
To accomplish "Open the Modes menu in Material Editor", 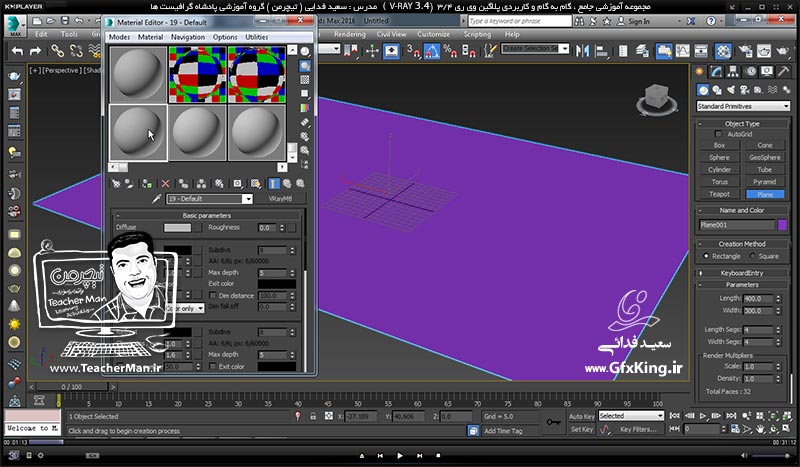I will (119, 37).
